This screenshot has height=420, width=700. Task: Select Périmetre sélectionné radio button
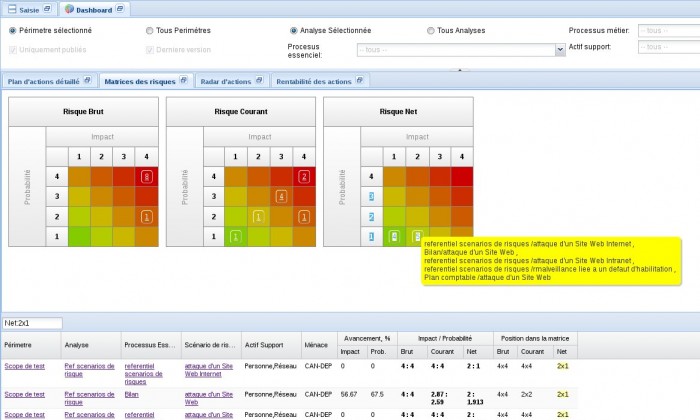[x=12, y=31]
